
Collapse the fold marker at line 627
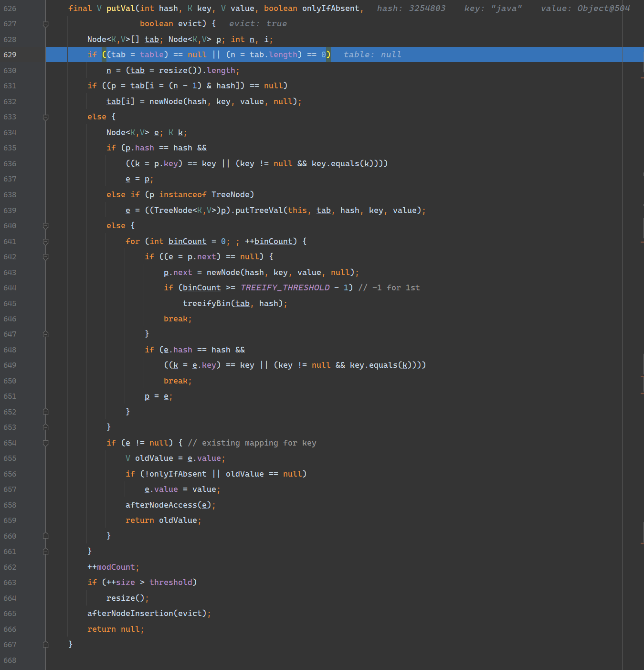pos(45,24)
